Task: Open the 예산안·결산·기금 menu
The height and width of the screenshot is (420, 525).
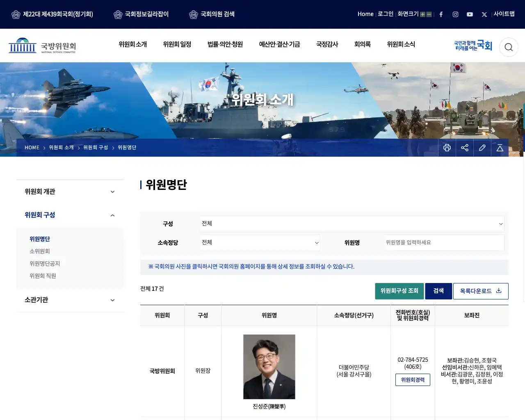Action: (279, 44)
